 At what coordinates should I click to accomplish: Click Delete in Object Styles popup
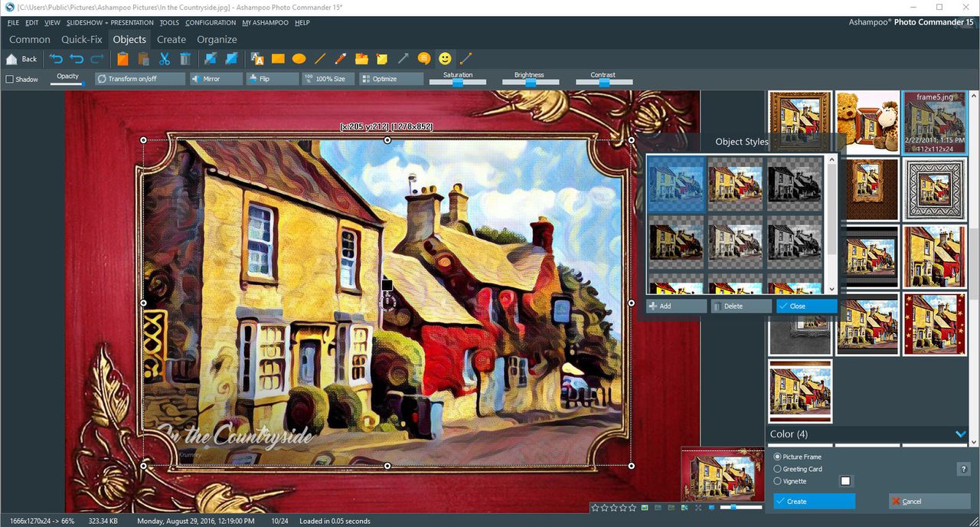(x=741, y=306)
